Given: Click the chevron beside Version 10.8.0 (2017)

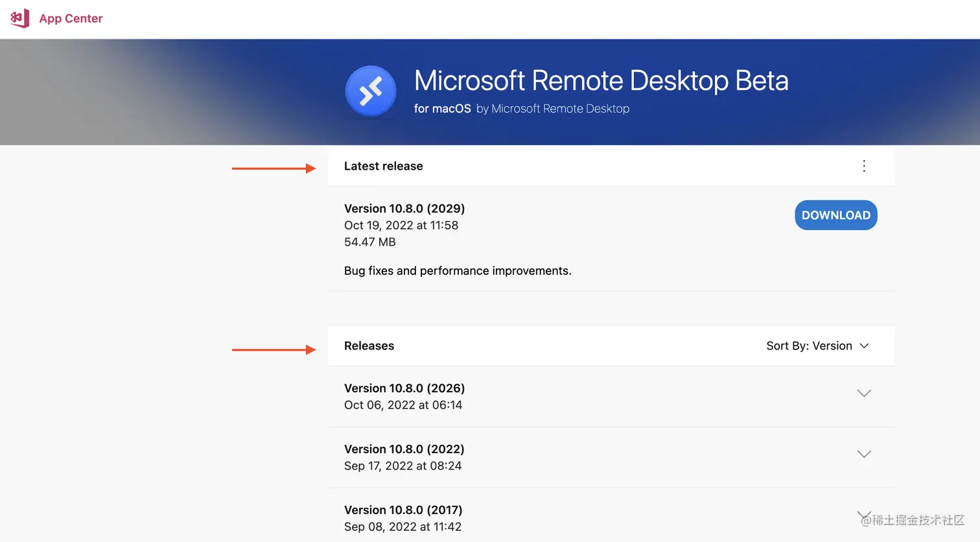Looking at the screenshot, I should tap(863, 512).
